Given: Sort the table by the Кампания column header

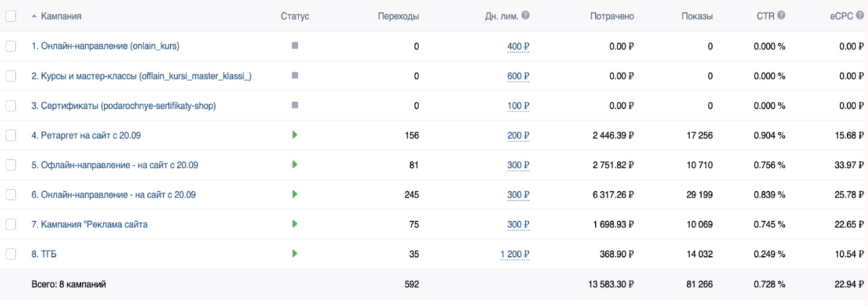Looking at the screenshot, I should pyautogui.click(x=61, y=16).
